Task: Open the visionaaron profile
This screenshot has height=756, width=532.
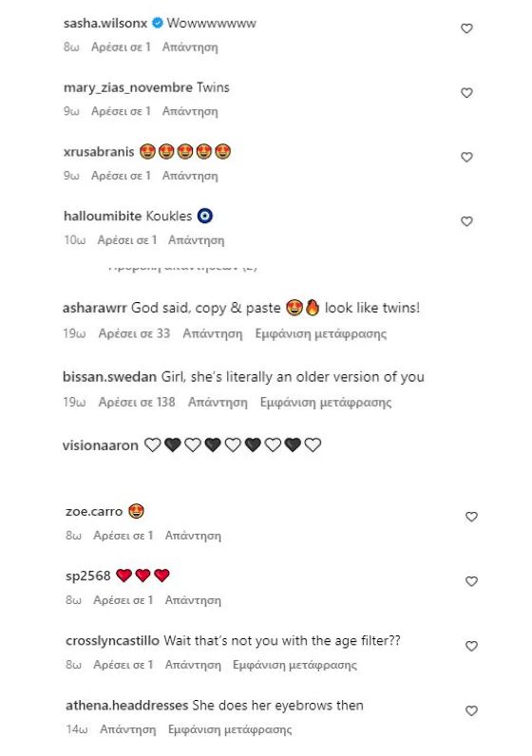Action: [101, 445]
